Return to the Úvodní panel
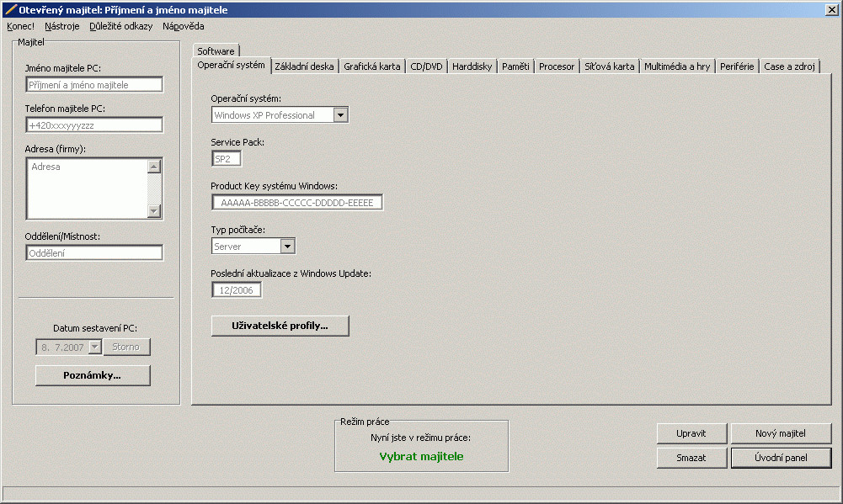 781,458
